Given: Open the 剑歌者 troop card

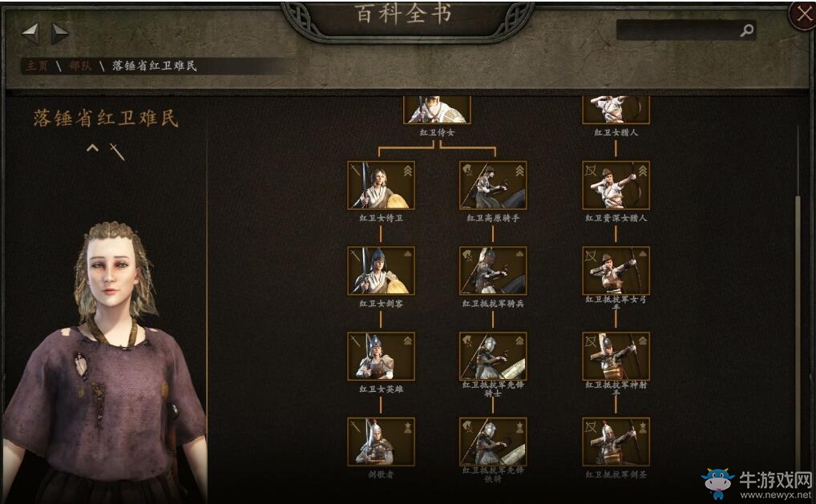Looking at the screenshot, I should point(381,442).
